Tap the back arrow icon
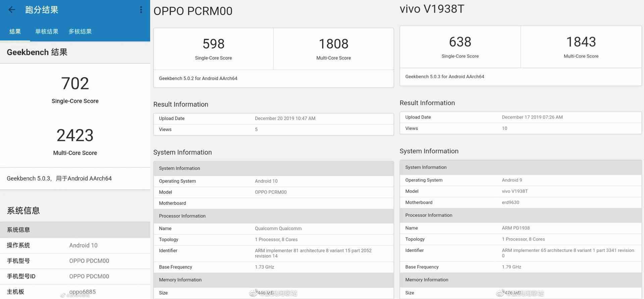The width and height of the screenshot is (644, 299). [x=12, y=10]
